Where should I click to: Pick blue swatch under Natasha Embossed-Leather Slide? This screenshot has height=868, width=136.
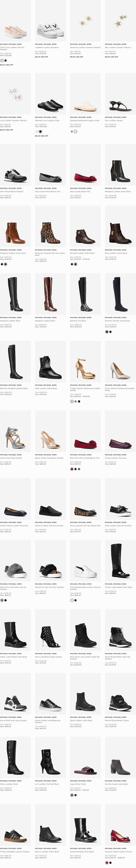coord(71,131)
